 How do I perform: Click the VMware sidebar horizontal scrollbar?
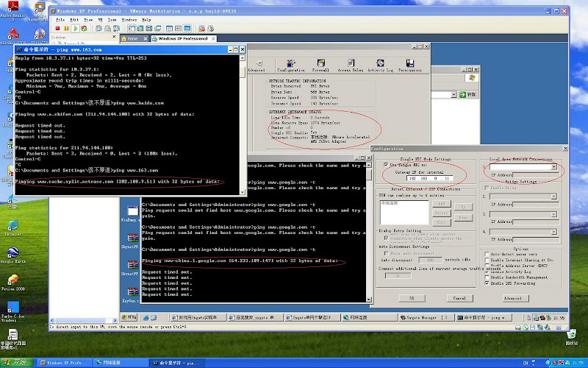tap(84, 320)
